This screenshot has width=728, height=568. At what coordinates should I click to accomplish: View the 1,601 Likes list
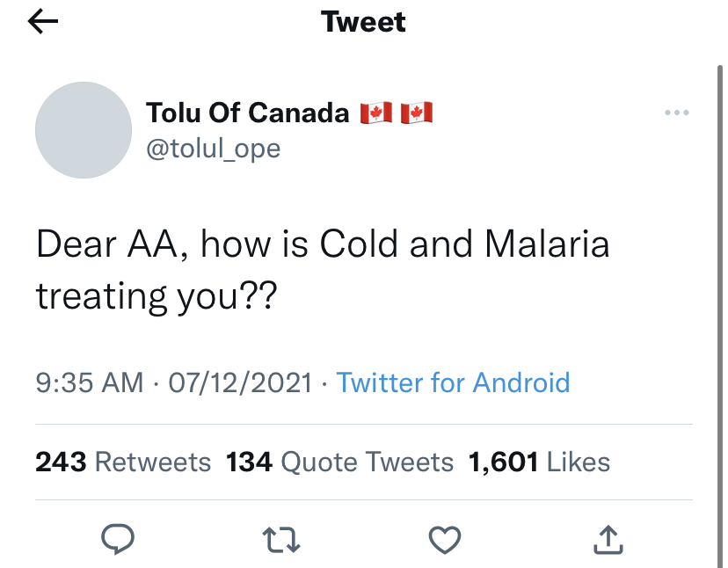pos(538,462)
